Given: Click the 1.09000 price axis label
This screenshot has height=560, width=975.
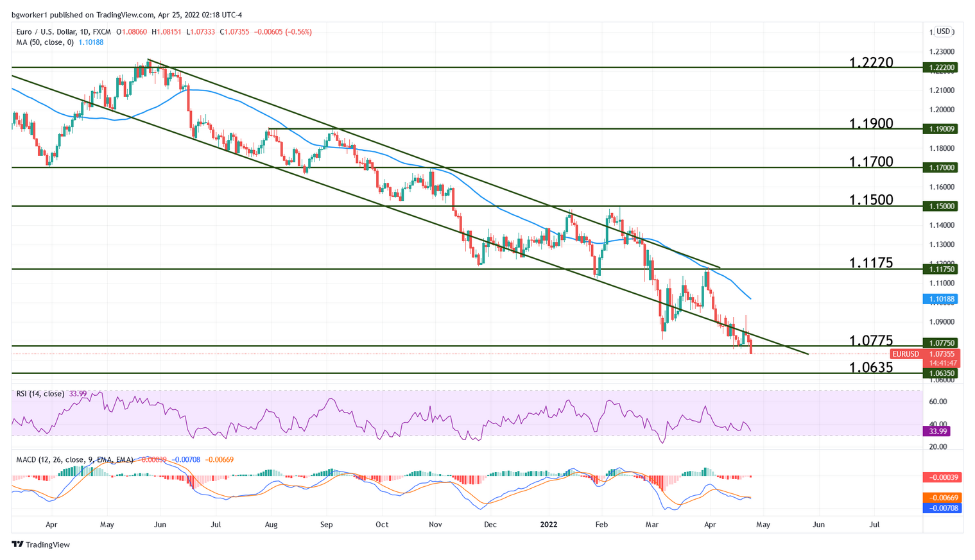Looking at the screenshot, I should [x=942, y=322].
